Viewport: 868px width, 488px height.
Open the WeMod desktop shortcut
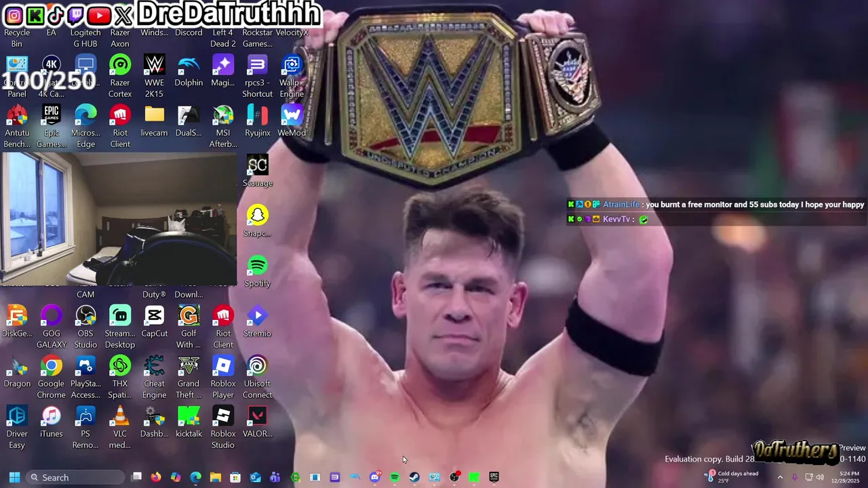pos(292,121)
